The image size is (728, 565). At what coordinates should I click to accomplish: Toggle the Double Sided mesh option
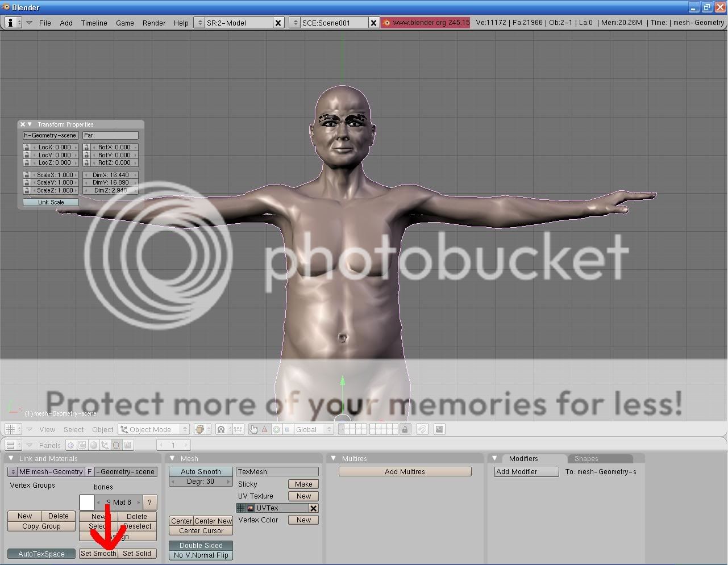coord(201,545)
